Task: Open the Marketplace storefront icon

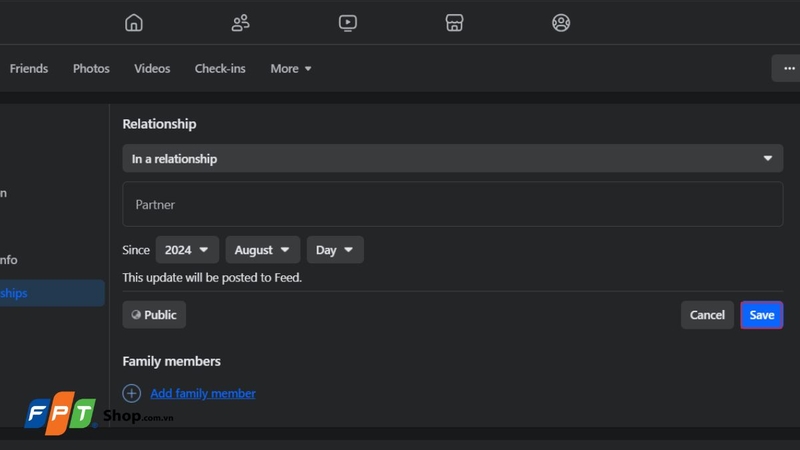Action: click(454, 23)
